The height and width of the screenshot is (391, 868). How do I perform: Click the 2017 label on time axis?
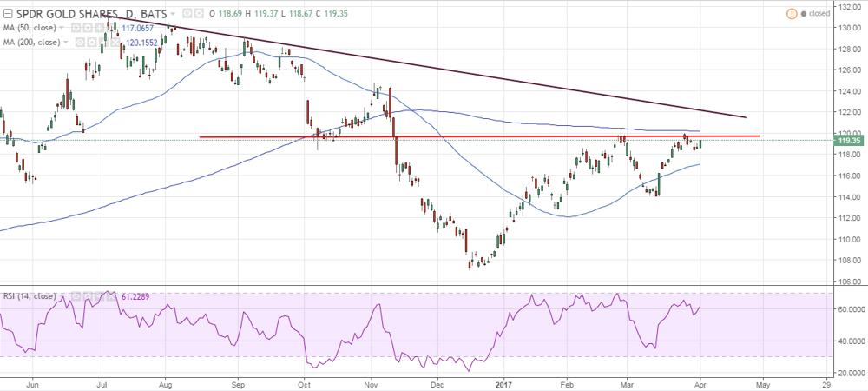coord(503,383)
